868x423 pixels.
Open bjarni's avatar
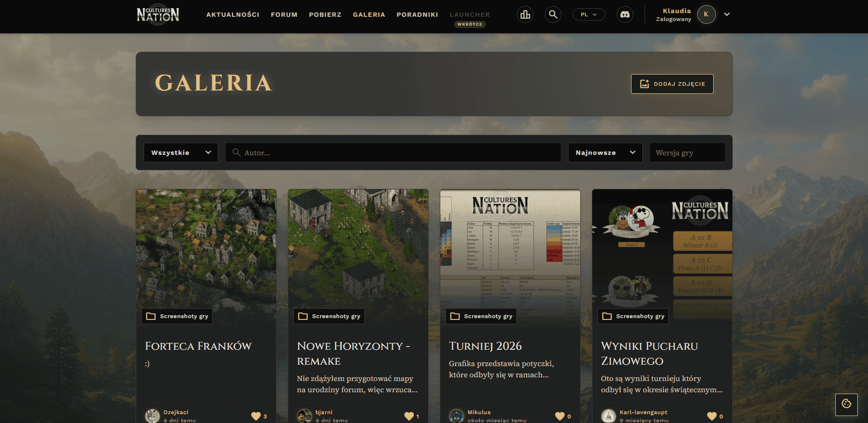305,416
